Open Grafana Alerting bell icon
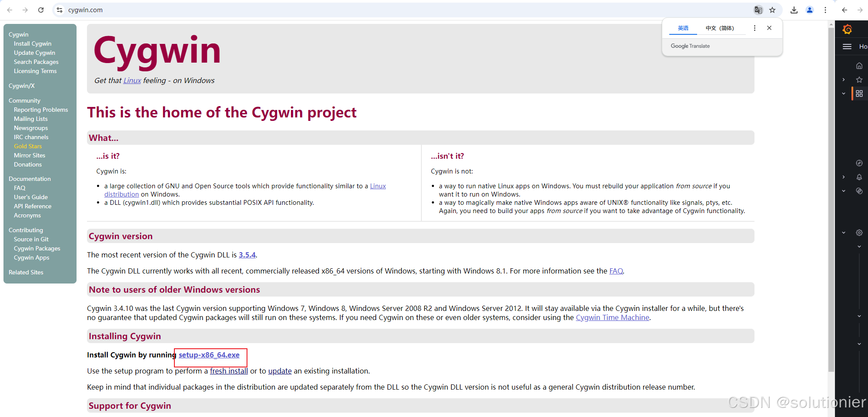The height and width of the screenshot is (417, 868). 859,177
